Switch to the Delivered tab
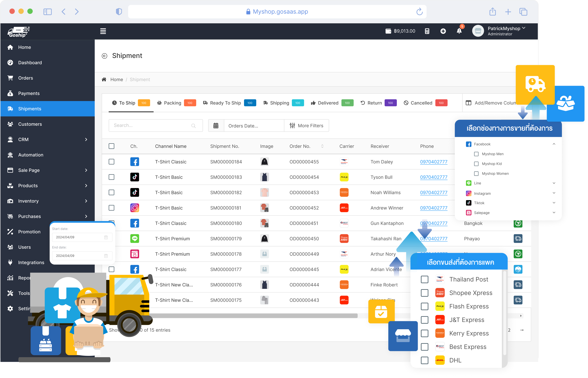This screenshot has height=378, width=588. point(332,103)
